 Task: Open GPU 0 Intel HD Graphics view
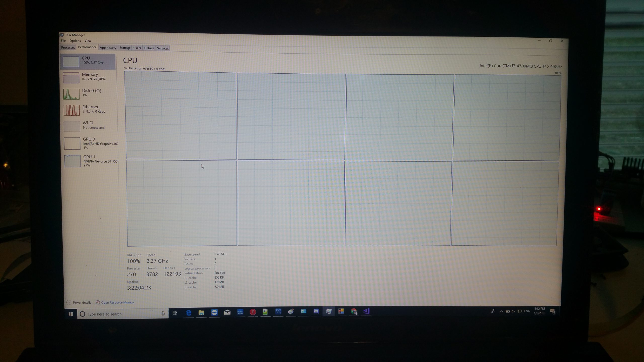tap(90, 143)
